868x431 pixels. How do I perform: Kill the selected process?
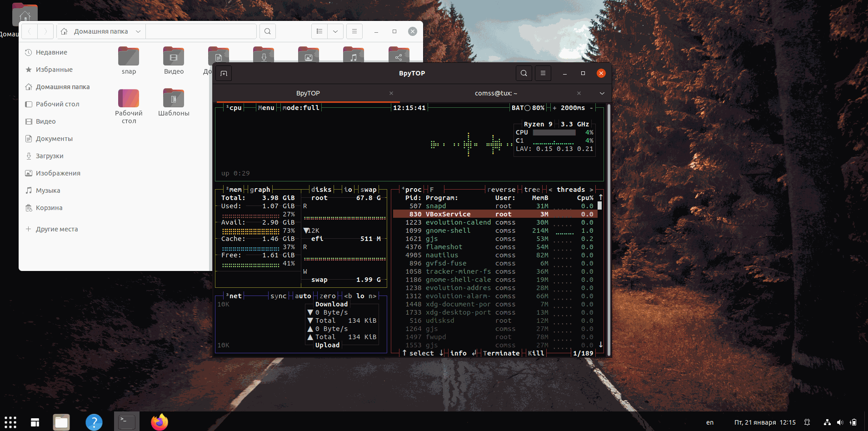pyautogui.click(x=536, y=353)
